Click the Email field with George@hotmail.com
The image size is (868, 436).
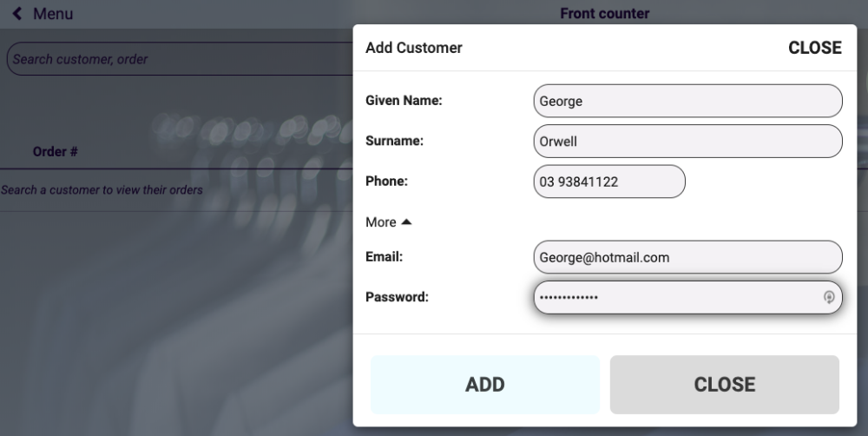(687, 257)
